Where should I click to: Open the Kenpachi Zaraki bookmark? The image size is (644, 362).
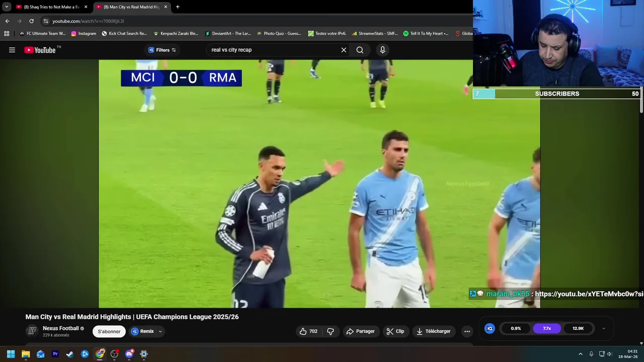click(x=176, y=34)
